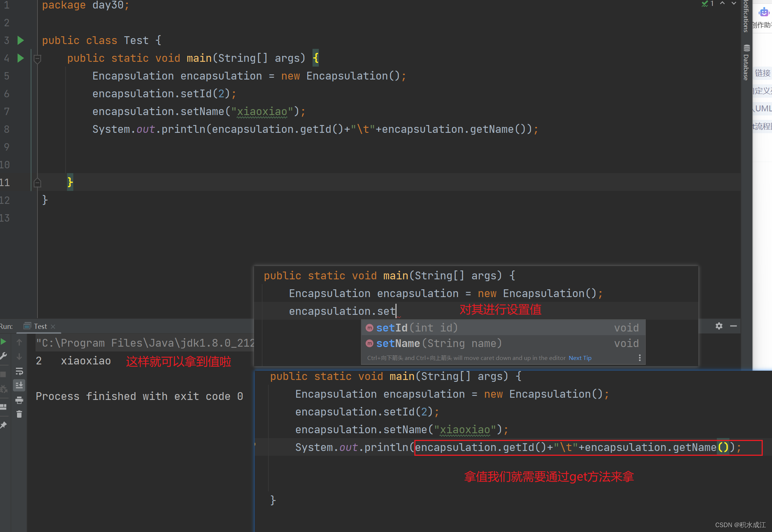The width and height of the screenshot is (772, 532).
Task: Close the Test run tab
Action: pos(53,326)
